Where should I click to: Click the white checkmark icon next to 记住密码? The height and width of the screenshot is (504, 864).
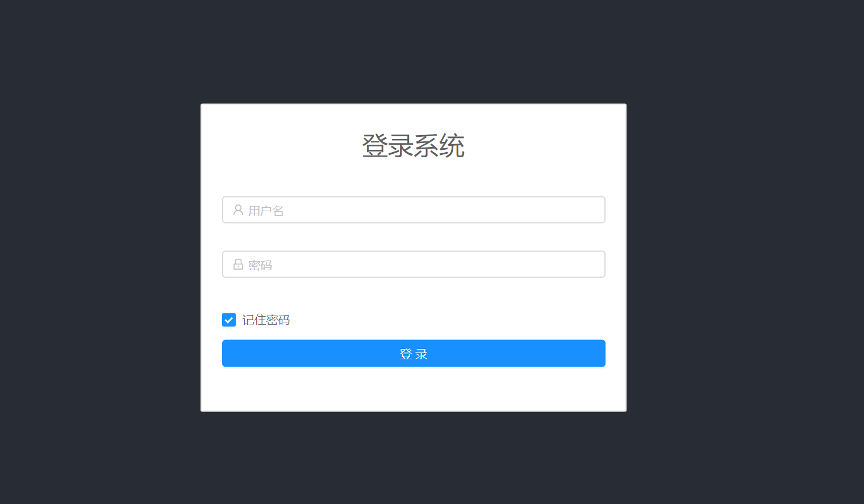pyautogui.click(x=229, y=320)
